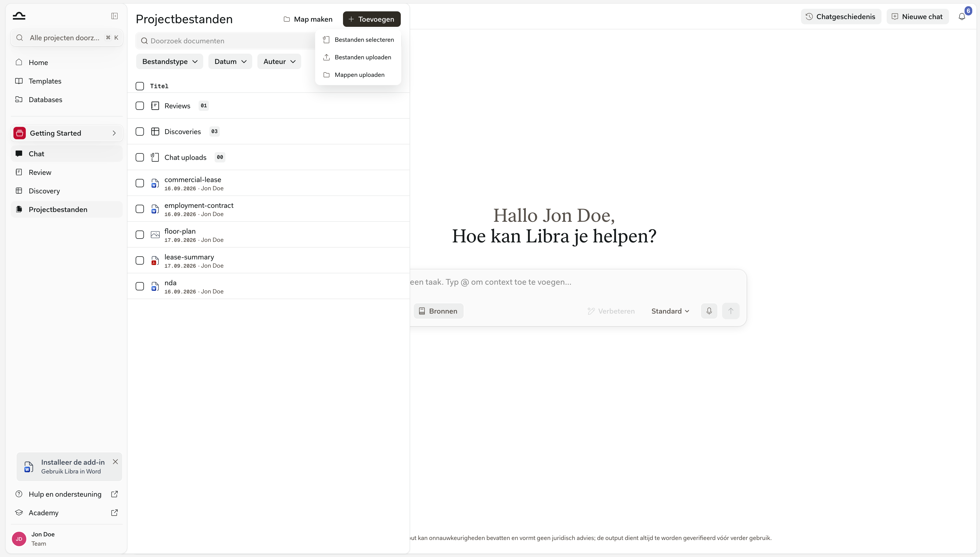Image resolution: width=980 pixels, height=557 pixels.
Task: Start a Nieuwe chat
Action: (917, 17)
